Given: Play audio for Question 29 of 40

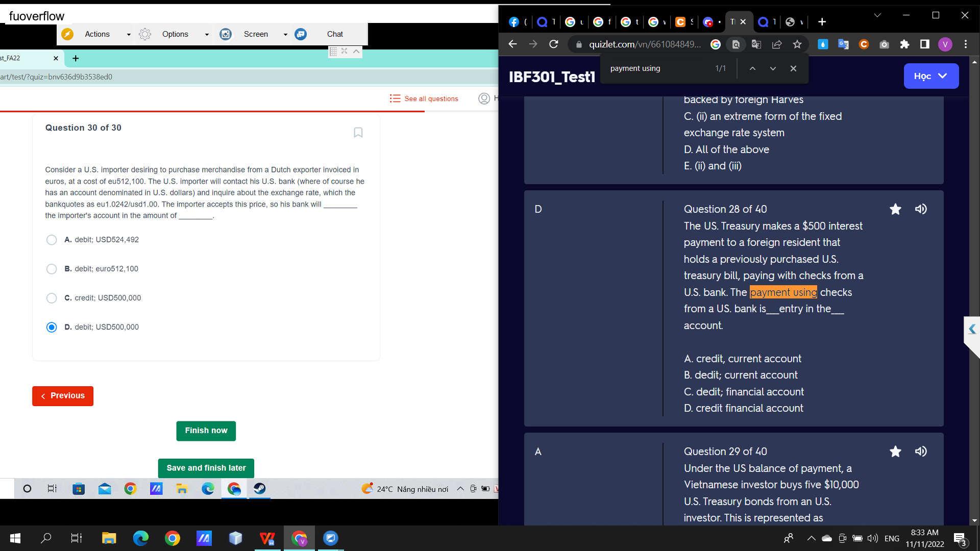Looking at the screenshot, I should pos(921,452).
